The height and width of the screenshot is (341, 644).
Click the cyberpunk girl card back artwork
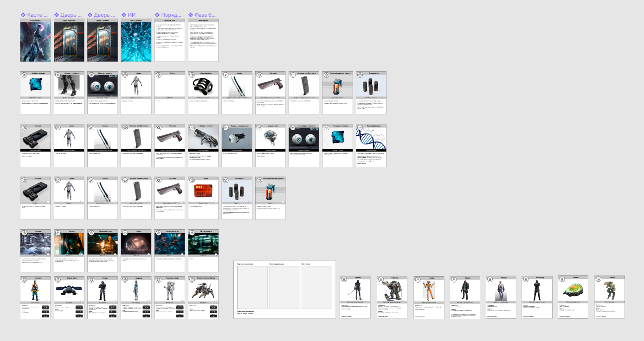(x=36, y=42)
